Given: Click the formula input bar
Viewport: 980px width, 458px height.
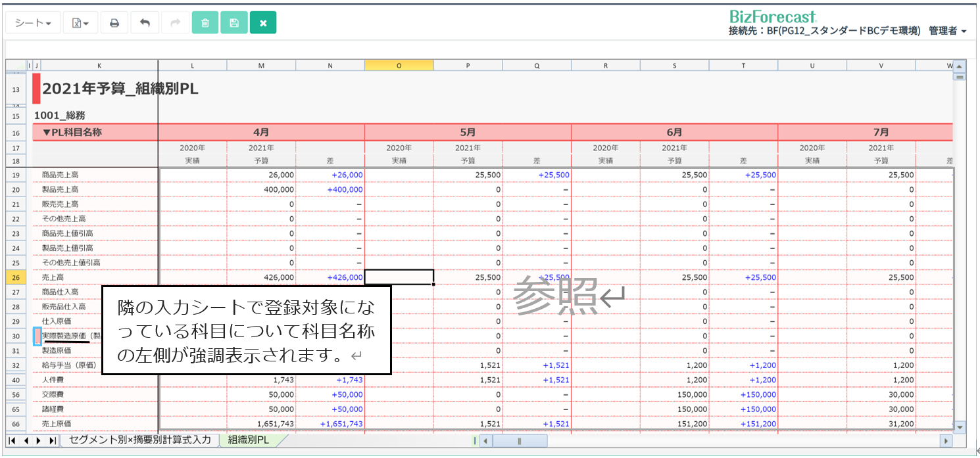Looking at the screenshot, I should click(x=487, y=49).
